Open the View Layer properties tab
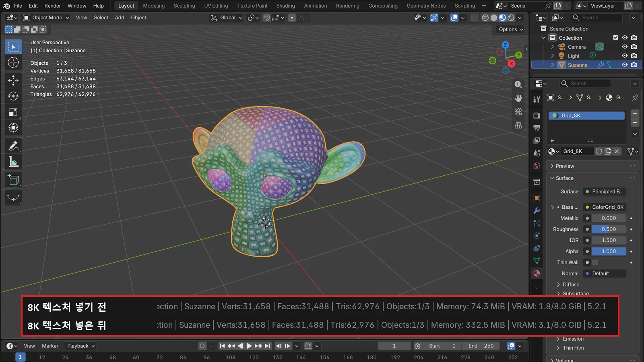Viewport: 644px width, 362px height. tap(537, 140)
